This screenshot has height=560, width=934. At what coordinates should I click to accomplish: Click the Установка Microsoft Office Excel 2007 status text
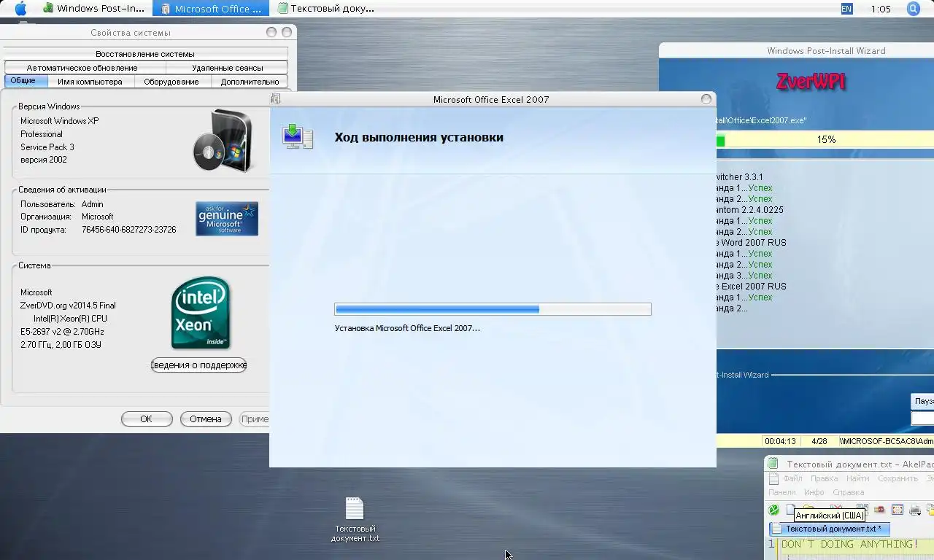(x=407, y=328)
